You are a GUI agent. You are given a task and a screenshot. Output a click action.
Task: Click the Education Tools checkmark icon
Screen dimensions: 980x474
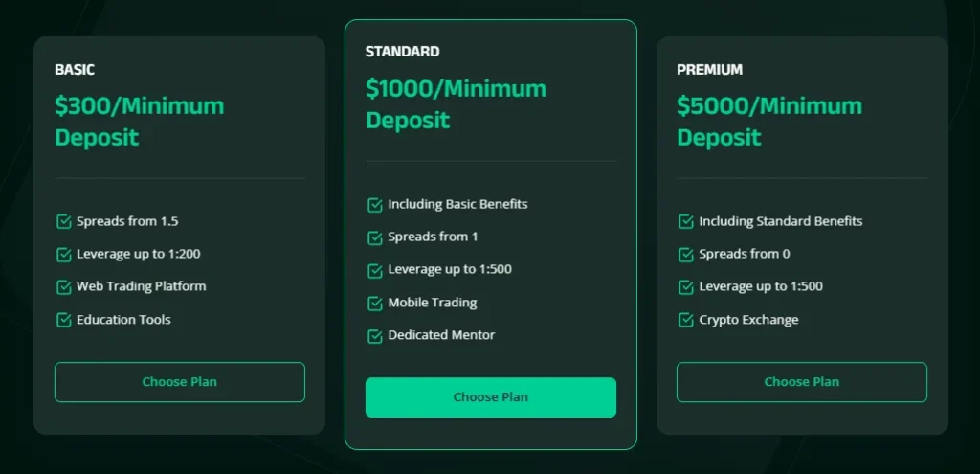coord(64,320)
